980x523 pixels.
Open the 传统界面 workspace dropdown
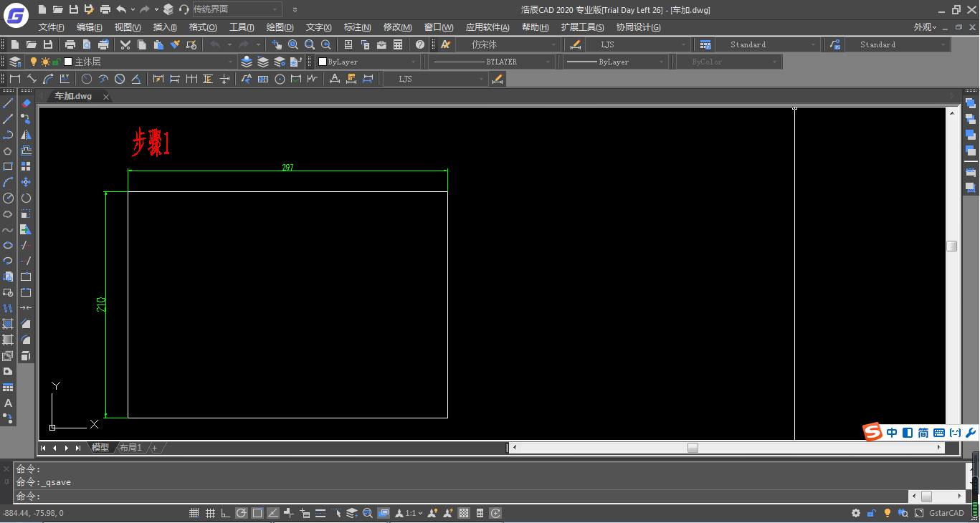pos(237,9)
